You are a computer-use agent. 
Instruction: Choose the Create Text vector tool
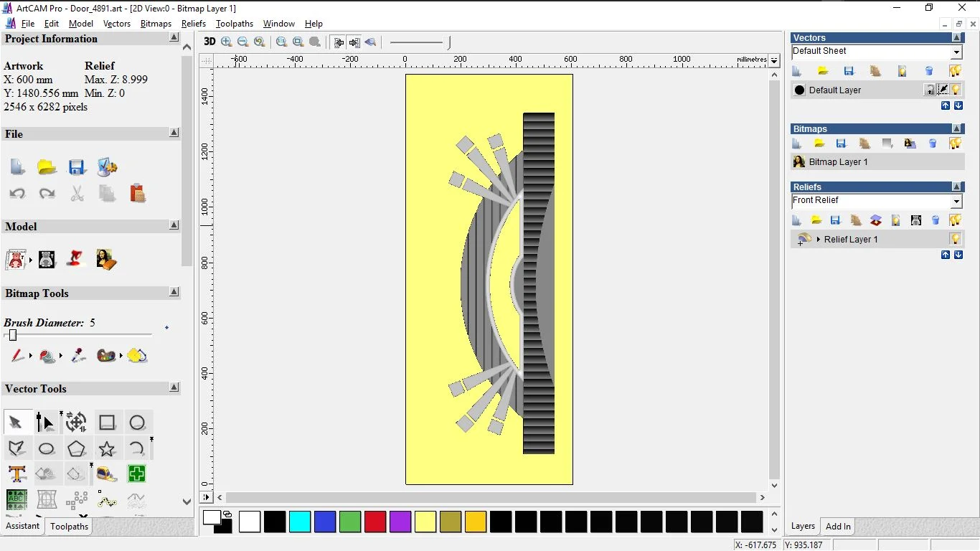(x=17, y=474)
